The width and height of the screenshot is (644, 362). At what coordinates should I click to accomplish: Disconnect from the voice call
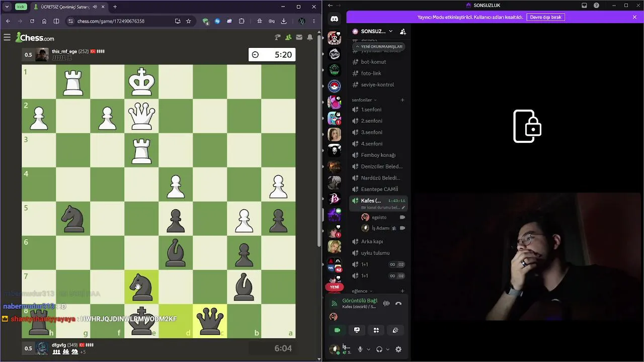(x=398, y=303)
